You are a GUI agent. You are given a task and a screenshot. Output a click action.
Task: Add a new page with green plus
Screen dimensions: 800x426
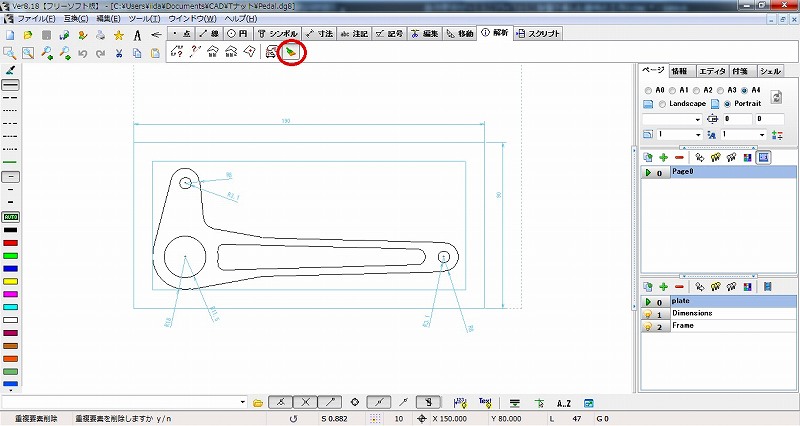(x=662, y=157)
